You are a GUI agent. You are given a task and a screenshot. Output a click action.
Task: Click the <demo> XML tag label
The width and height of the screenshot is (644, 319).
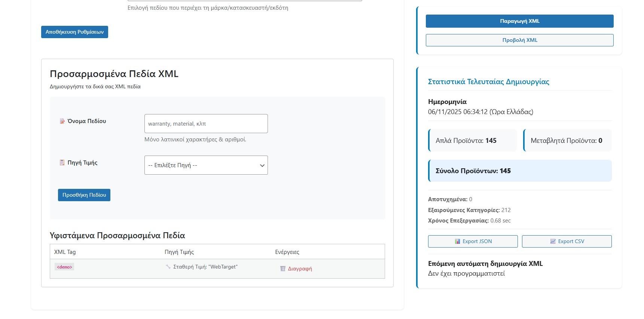[x=64, y=267]
